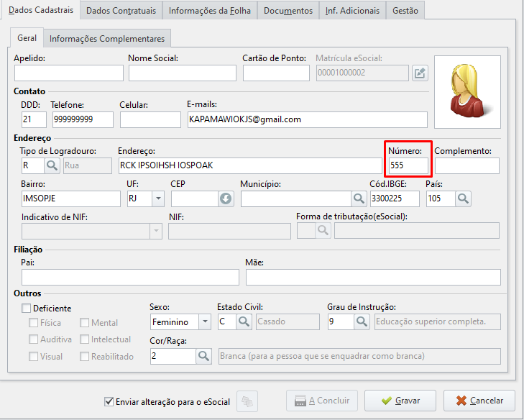
Task: Click the Tipo de Logradouro code field R
Action: point(33,165)
